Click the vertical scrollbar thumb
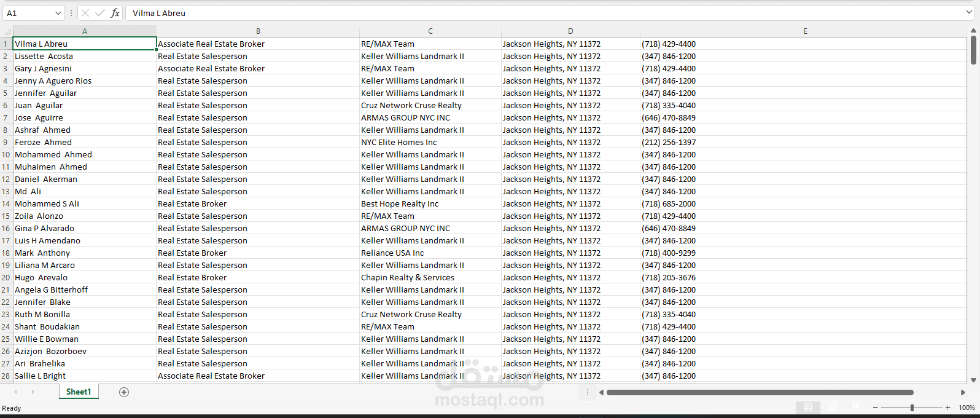The height and width of the screenshot is (418, 980). [x=973, y=50]
